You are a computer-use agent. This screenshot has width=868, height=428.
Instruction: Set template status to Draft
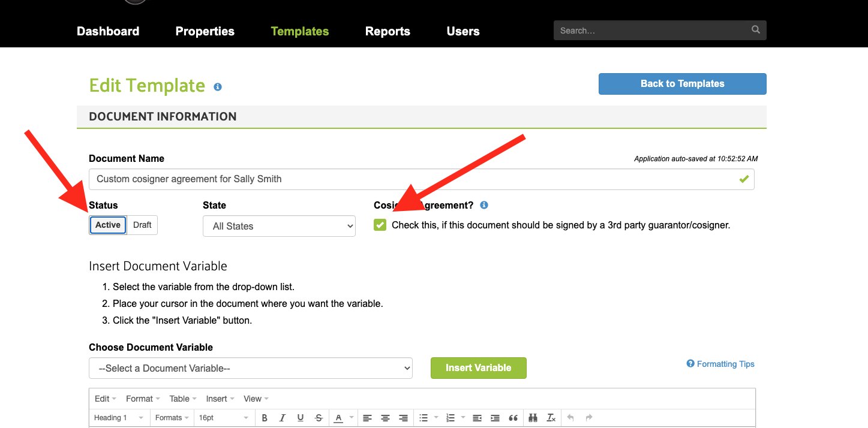142,225
